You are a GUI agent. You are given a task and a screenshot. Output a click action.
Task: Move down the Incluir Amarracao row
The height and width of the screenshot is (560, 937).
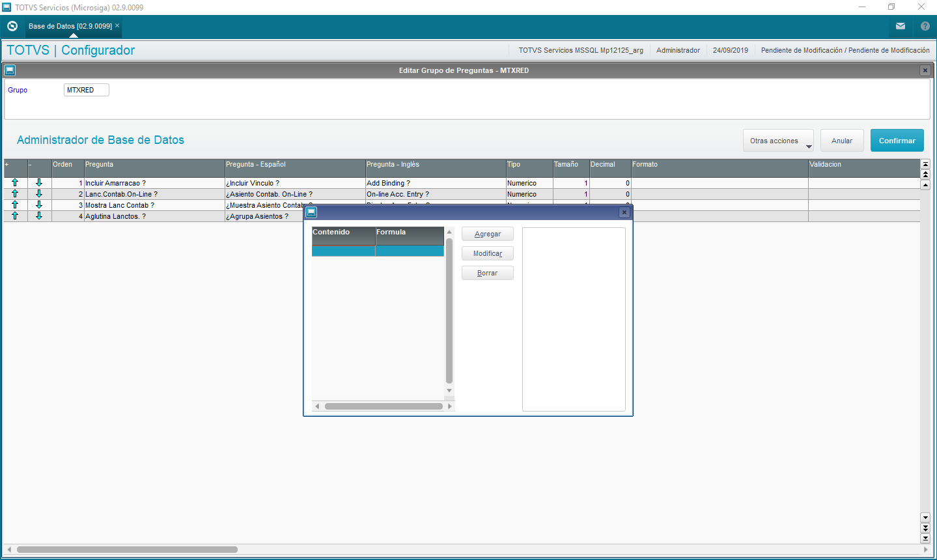point(39,183)
